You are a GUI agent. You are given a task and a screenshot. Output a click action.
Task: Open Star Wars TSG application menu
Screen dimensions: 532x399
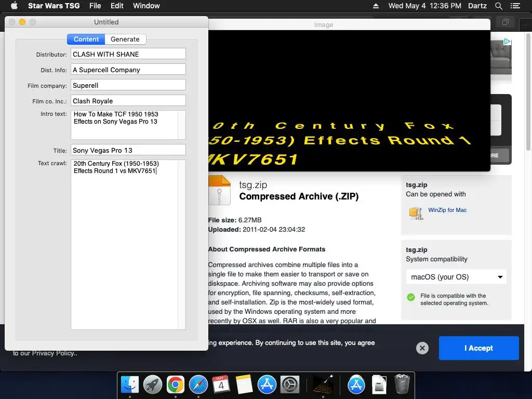(54, 6)
